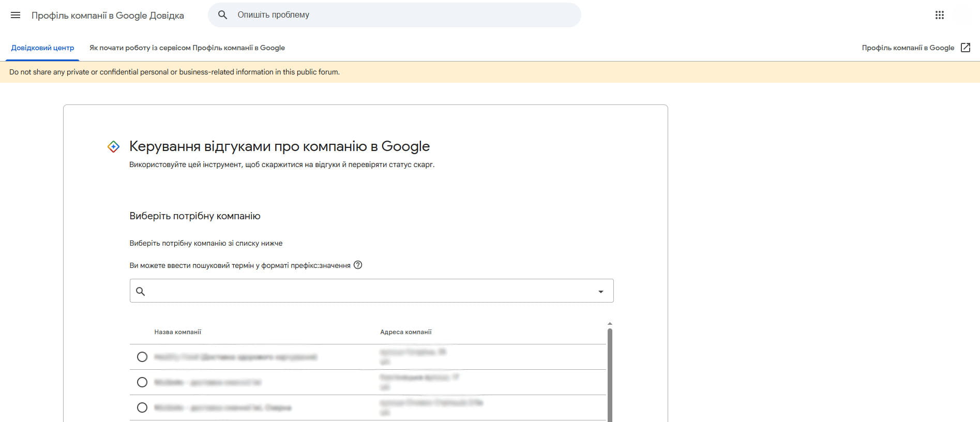Viewport: 980px width, 422px height.
Task: Click the magnifier icon in company search field
Action: pyautogui.click(x=140, y=291)
